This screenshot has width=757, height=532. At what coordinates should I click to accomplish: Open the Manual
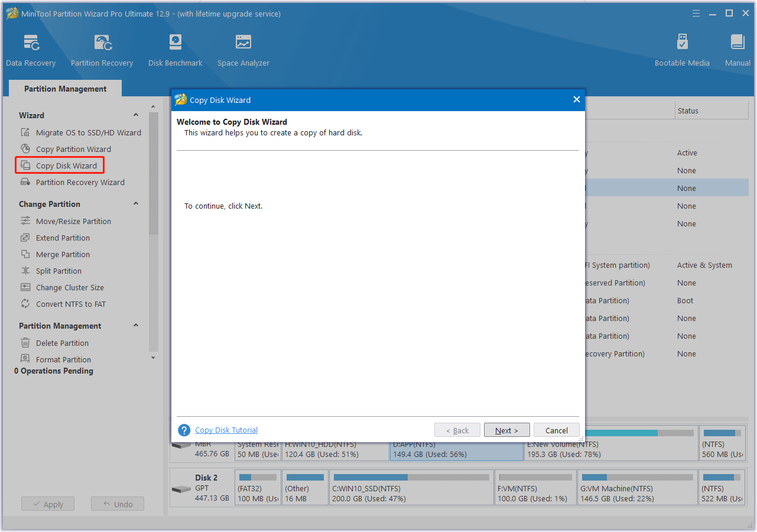pos(737,51)
